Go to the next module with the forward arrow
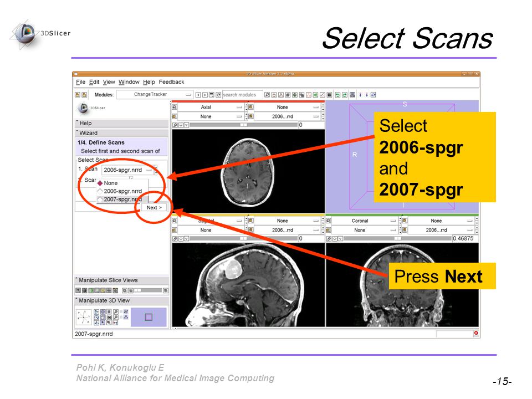Screen dimensions: 532x399 [205, 95]
